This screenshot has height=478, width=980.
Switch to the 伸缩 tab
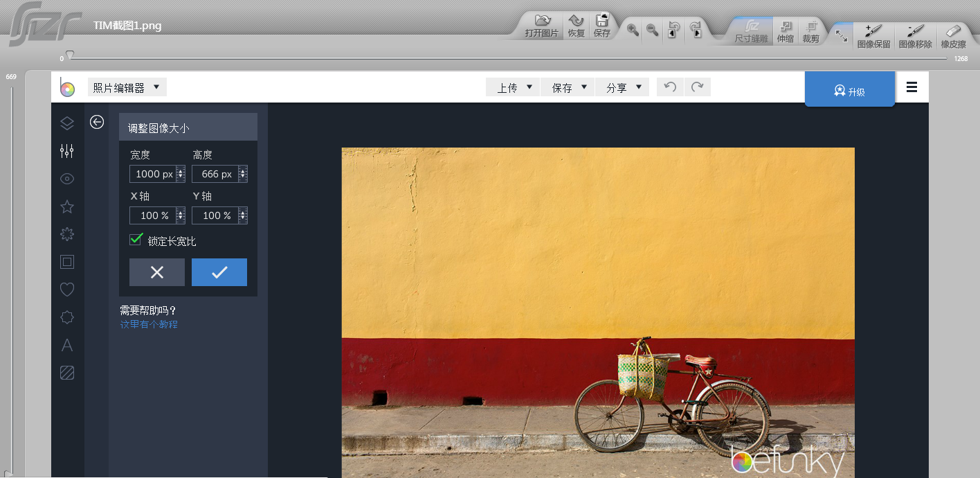point(785,32)
